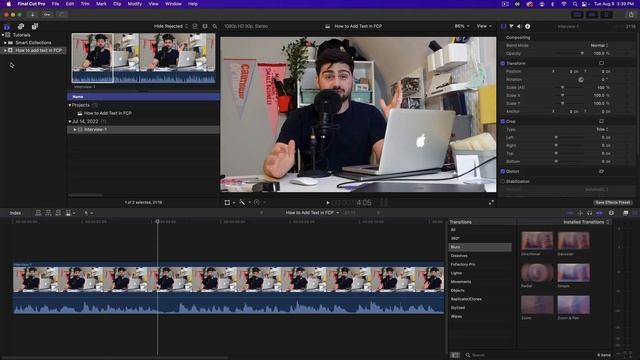This screenshot has width=640, height=360.
Task: Open the Audio inspector speaker icon
Action: (x=519, y=26)
